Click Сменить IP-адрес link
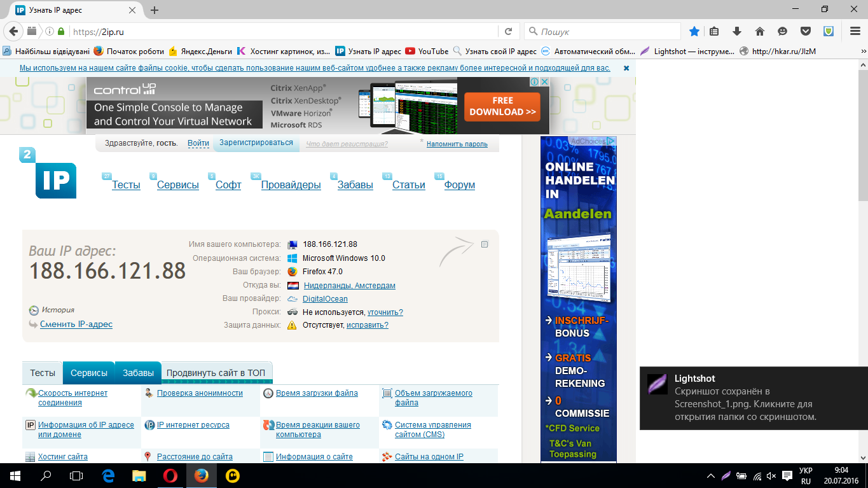868x488 pixels. (x=76, y=324)
